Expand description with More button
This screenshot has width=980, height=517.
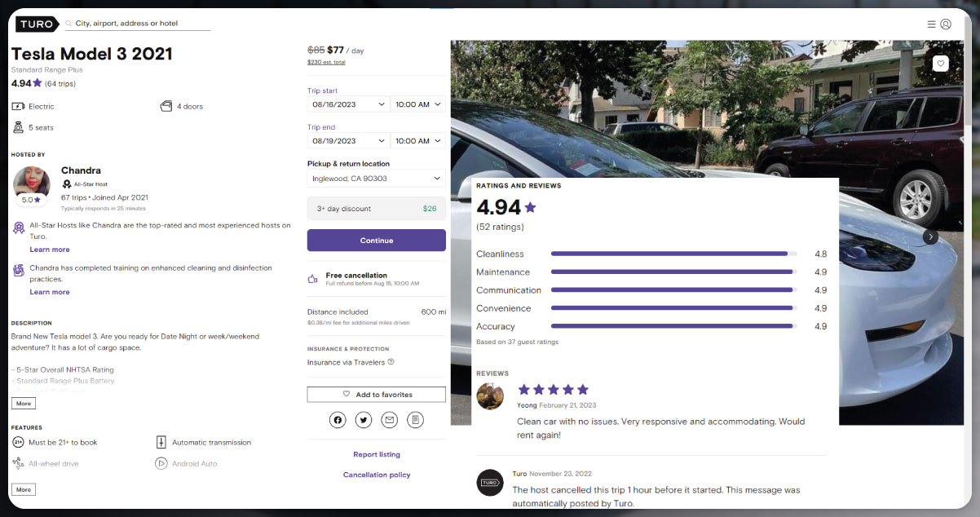pyautogui.click(x=24, y=403)
